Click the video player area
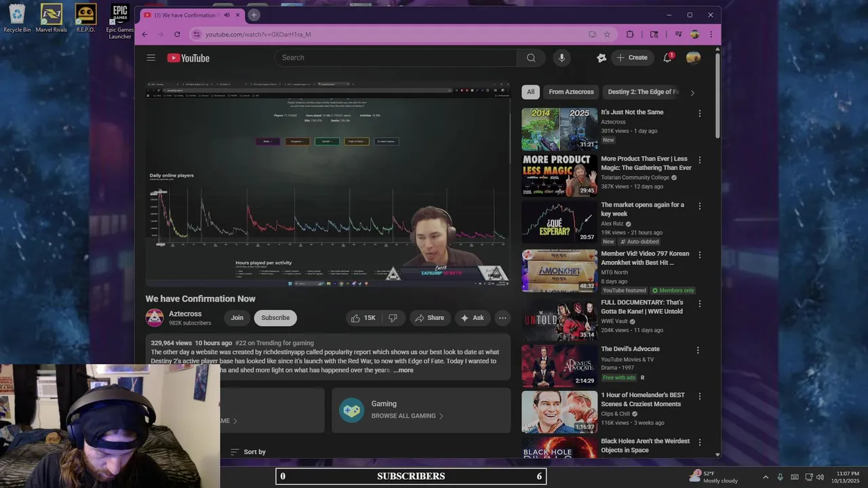Screen dimensions: 868x488 pyautogui.click(x=328, y=184)
